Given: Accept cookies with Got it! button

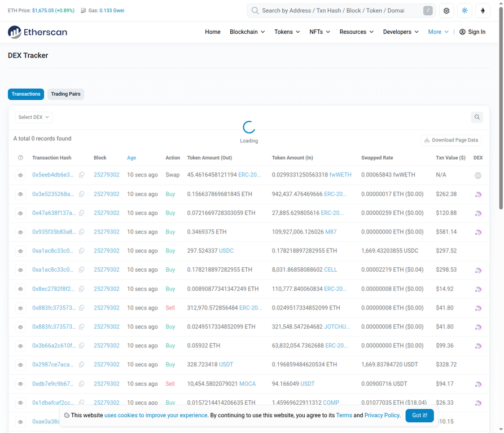Looking at the screenshot, I should [x=419, y=416].
